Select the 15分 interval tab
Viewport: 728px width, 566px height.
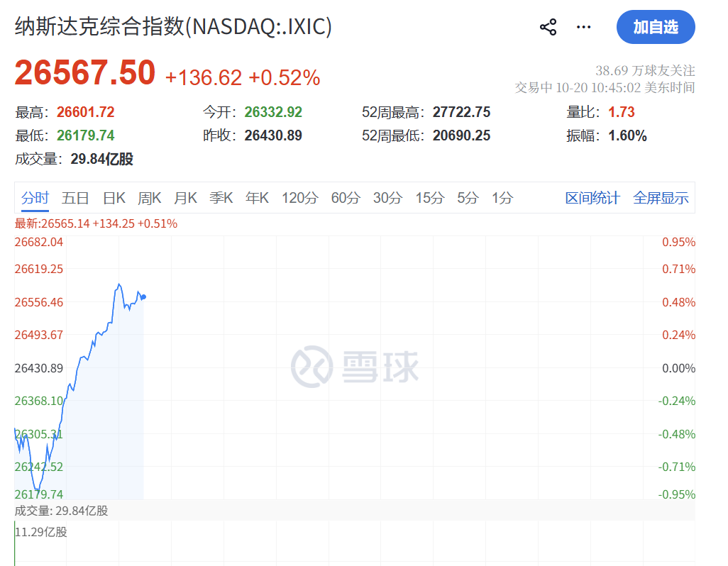click(430, 198)
